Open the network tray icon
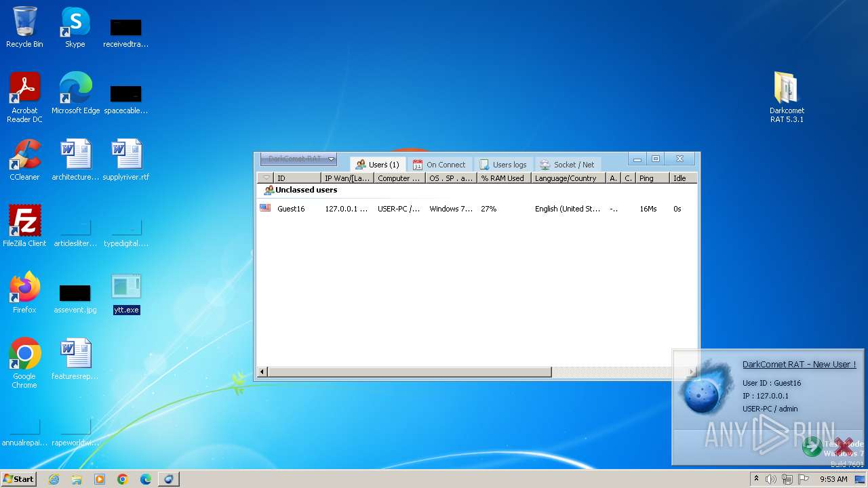Screen dimensions: 868x488 [x=787, y=479]
